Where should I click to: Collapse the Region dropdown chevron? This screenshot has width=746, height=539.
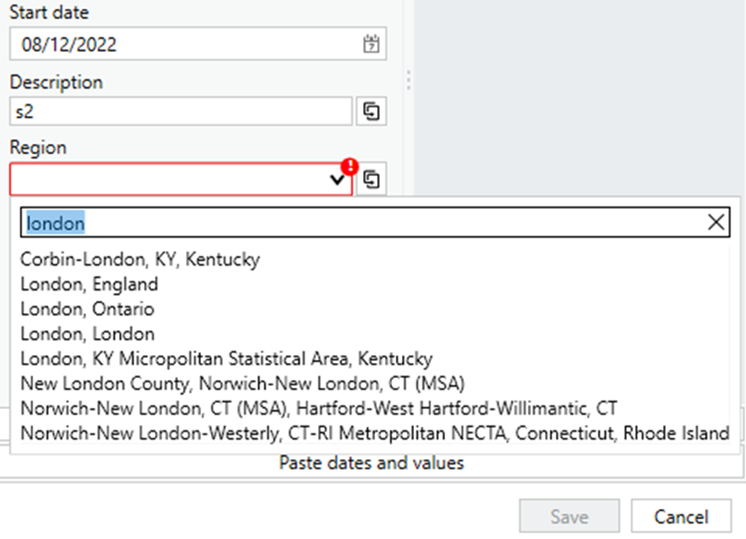coord(337,180)
